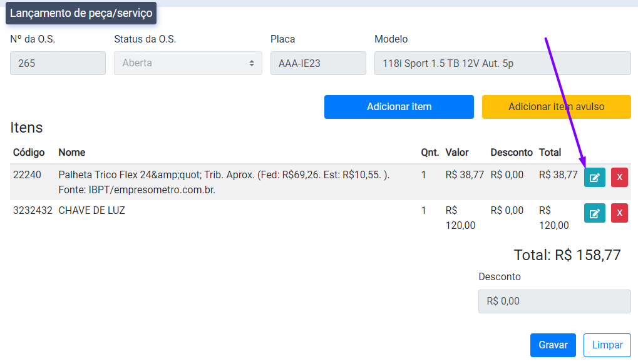Clear the form with Limpar
Screen dimensions: 638x364
point(607,345)
